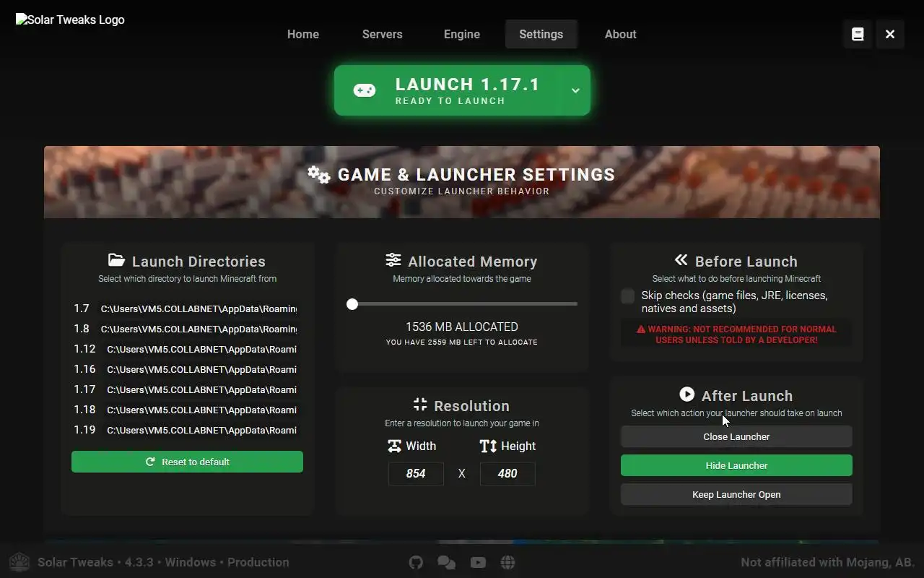924x578 pixels.
Task: Click the Allocated Memory sliders icon
Action: tap(393, 260)
